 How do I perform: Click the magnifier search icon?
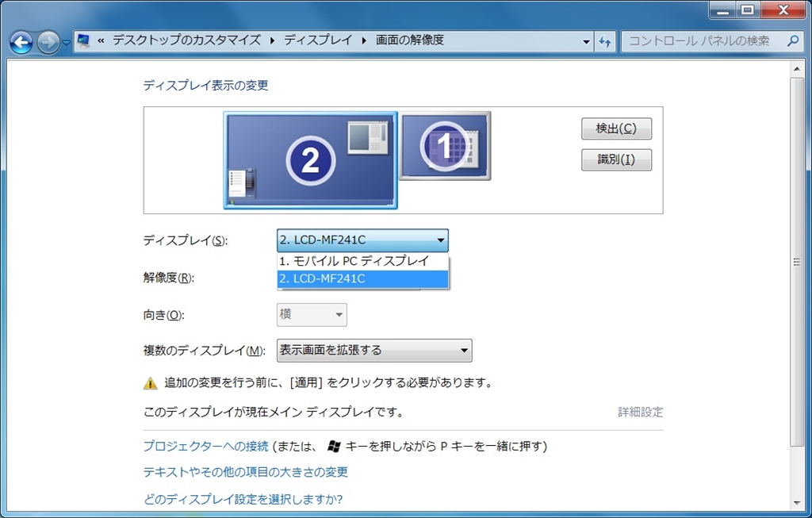click(x=792, y=40)
